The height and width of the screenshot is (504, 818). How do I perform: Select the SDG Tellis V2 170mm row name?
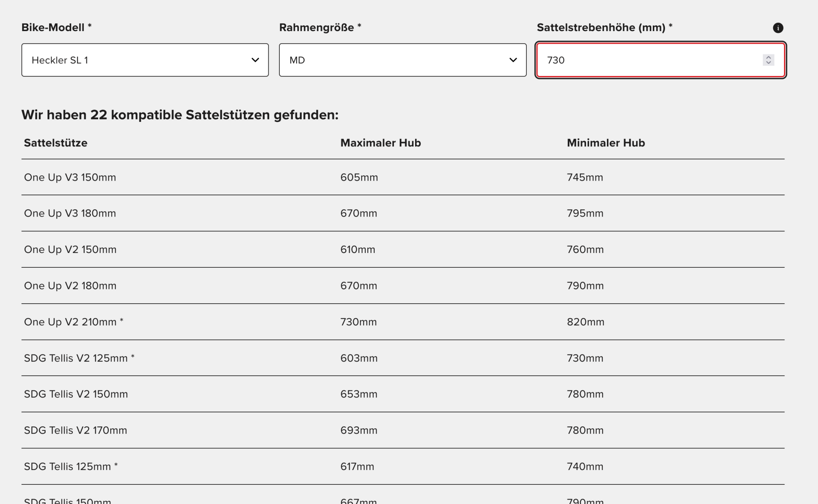(76, 430)
